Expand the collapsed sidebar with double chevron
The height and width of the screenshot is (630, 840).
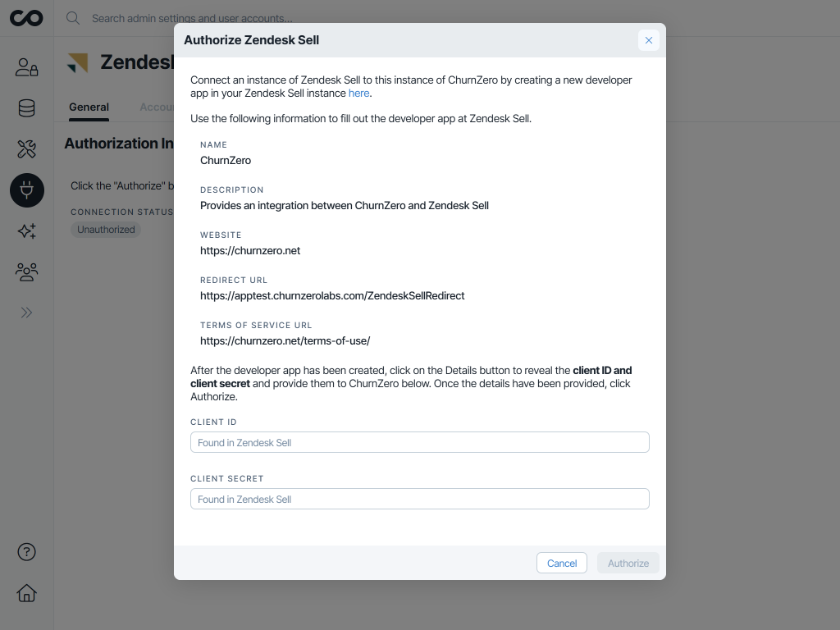[26, 312]
